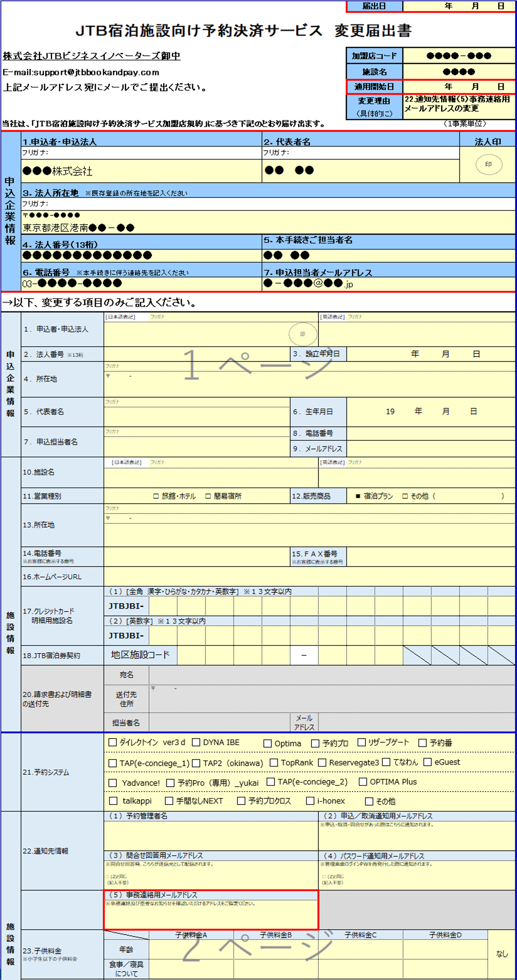Select the 株式会社JTBビジネスイノベーターズ御中 text

click(92, 56)
